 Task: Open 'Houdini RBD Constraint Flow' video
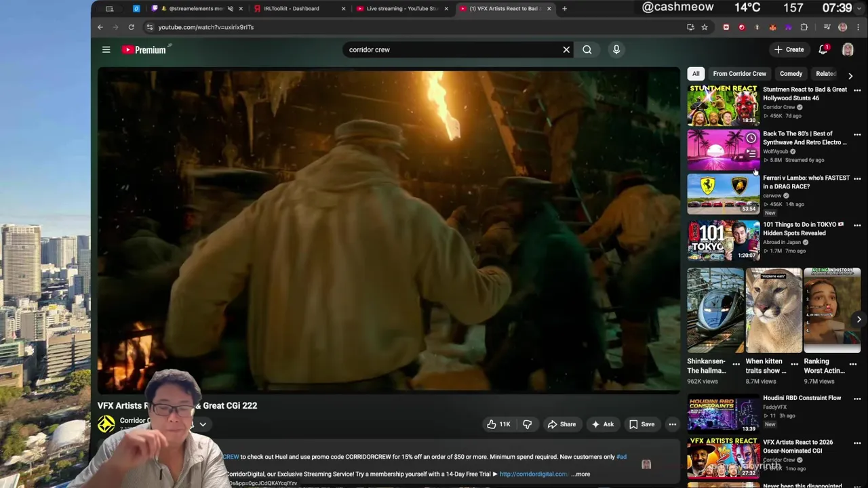click(x=724, y=413)
